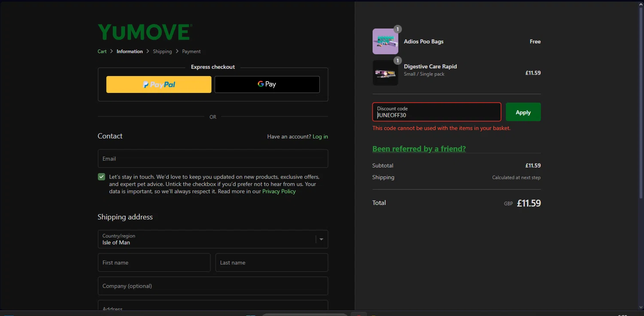Click the Free price label
Image resolution: width=644 pixels, height=316 pixels.
(x=535, y=42)
